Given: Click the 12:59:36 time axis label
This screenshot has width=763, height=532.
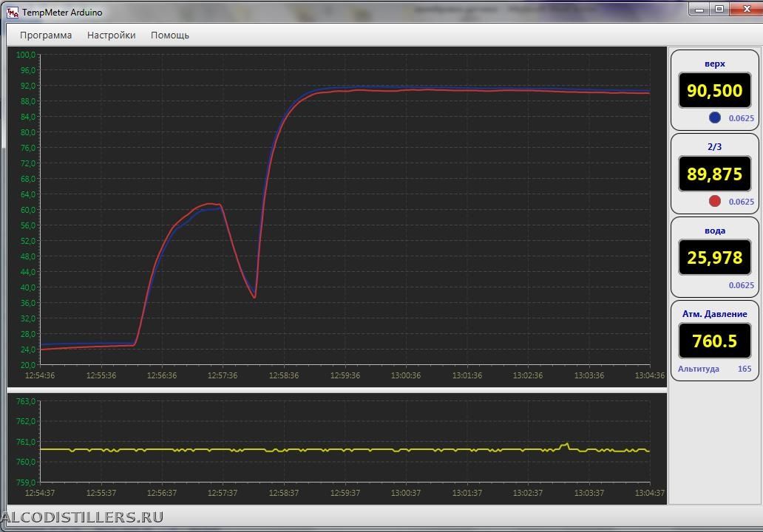Looking at the screenshot, I should click(345, 375).
